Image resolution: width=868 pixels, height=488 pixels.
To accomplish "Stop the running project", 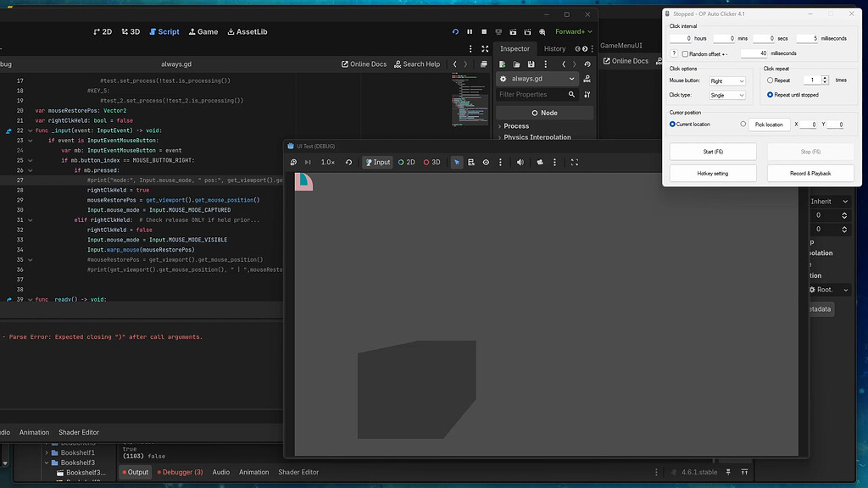I will coord(484,32).
